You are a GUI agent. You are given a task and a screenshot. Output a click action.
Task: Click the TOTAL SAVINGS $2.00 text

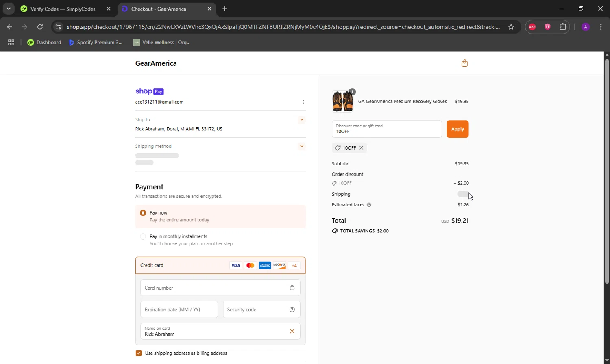pos(364,231)
